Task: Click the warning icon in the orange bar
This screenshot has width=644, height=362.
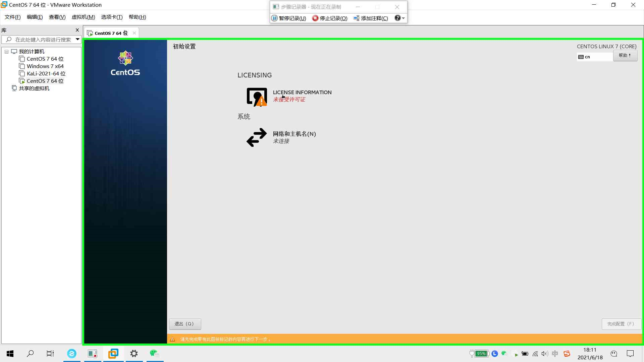Action: pyautogui.click(x=172, y=339)
